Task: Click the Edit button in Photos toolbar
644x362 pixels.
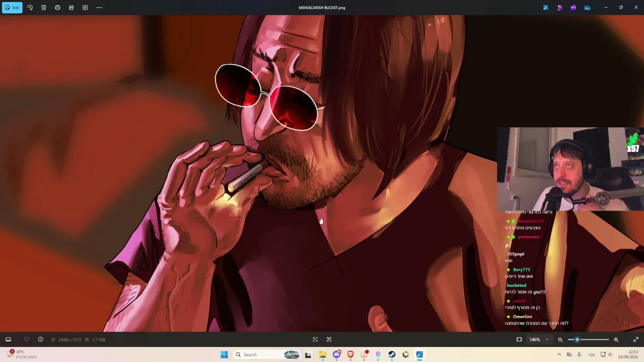Action: click(12, 8)
